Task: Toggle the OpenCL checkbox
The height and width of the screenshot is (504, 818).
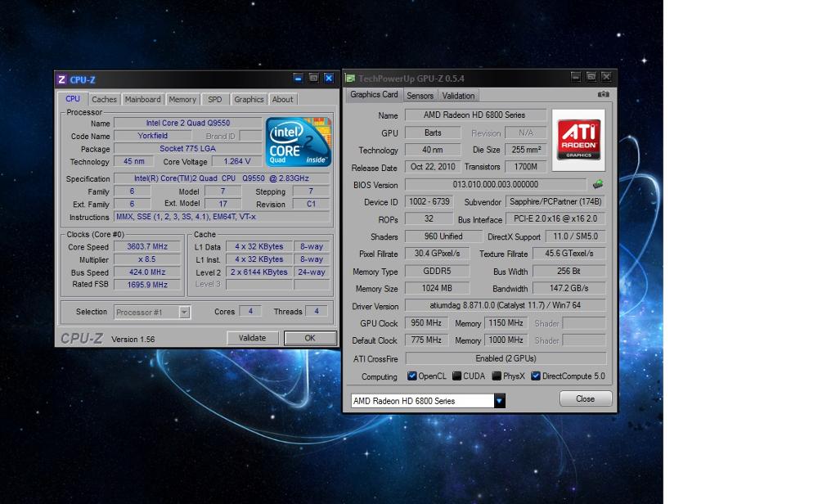Action: coord(411,376)
